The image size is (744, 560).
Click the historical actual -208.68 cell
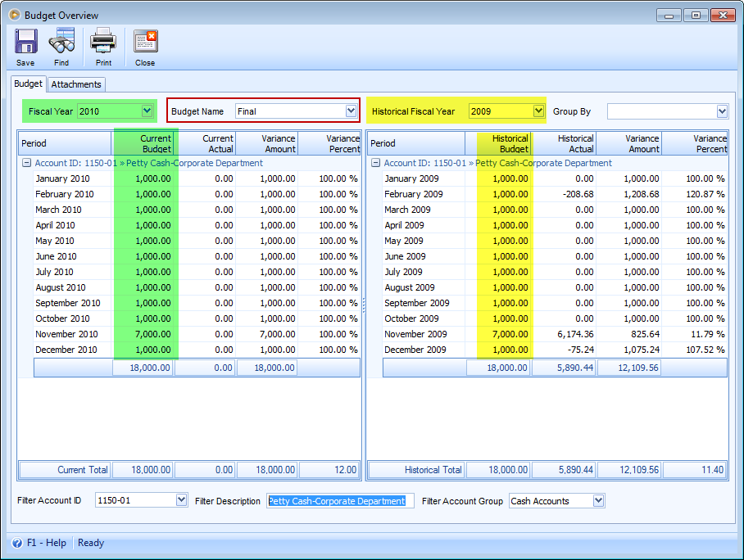564,194
